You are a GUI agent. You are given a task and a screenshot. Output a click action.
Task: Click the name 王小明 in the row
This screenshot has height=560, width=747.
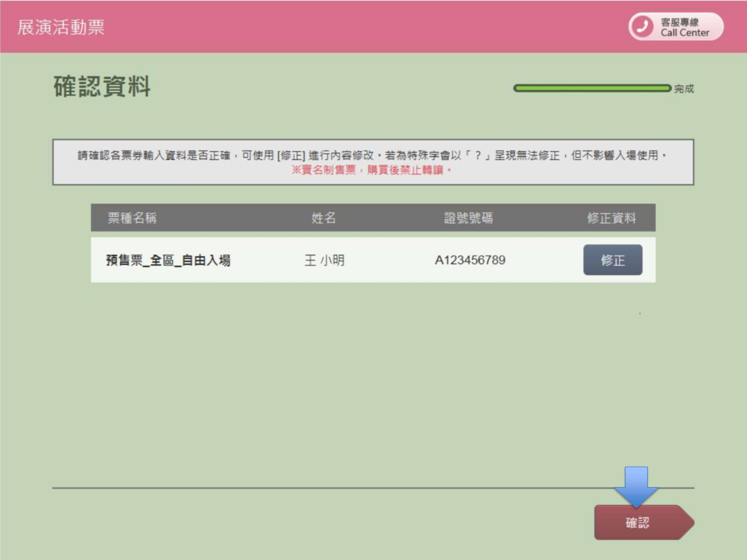click(324, 260)
